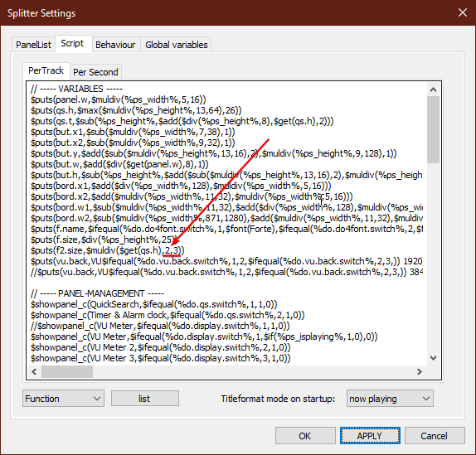
Task: Click the horizontal scrollbar right arrow
Action: (420, 371)
